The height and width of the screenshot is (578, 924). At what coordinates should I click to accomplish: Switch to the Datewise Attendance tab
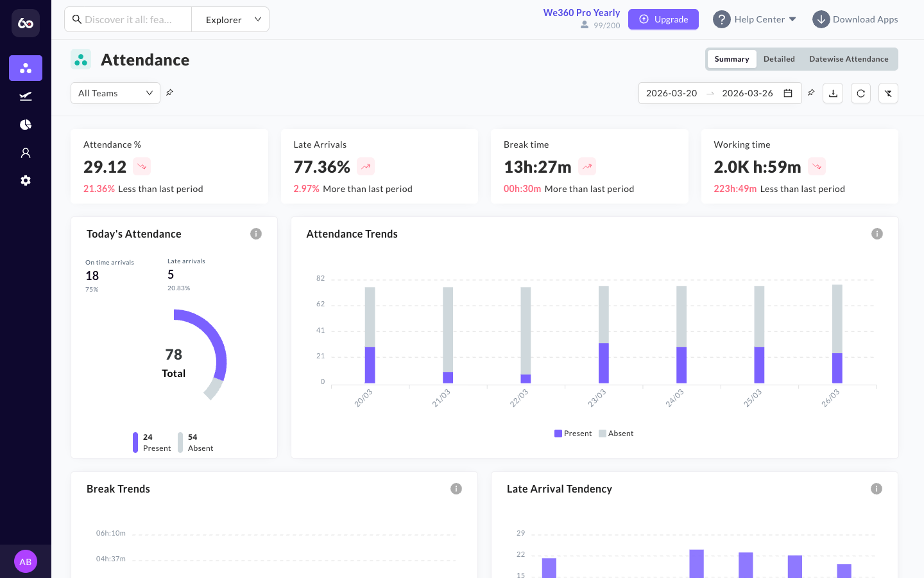point(848,59)
